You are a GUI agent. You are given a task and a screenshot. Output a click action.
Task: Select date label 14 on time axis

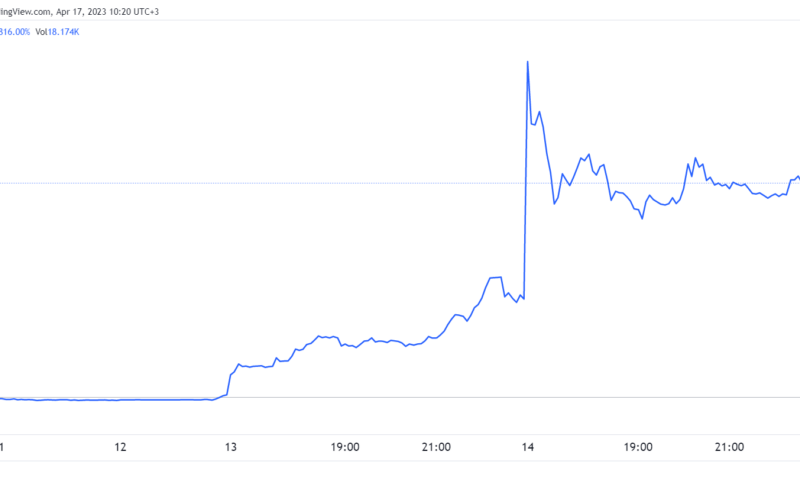(x=528, y=447)
